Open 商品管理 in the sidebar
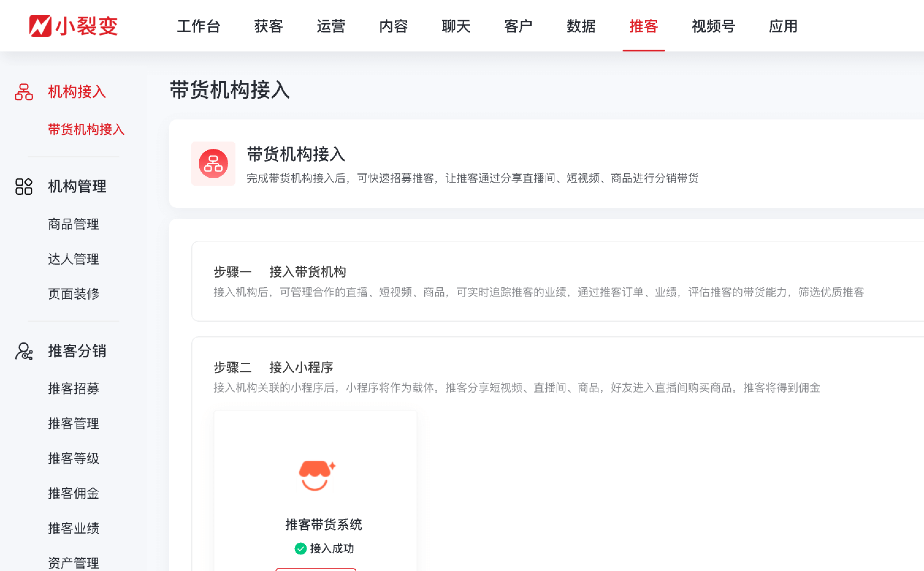924x571 pixels. pos(73,224)
